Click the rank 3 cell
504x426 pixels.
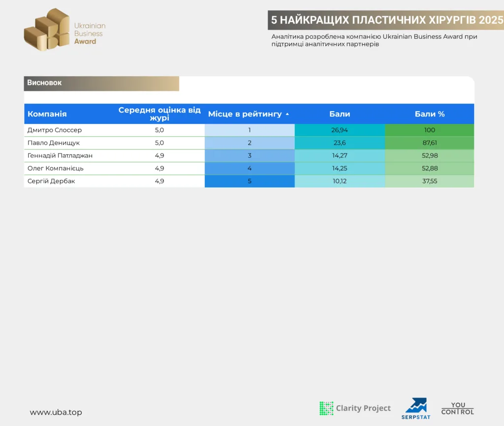[x=250, y=155]
